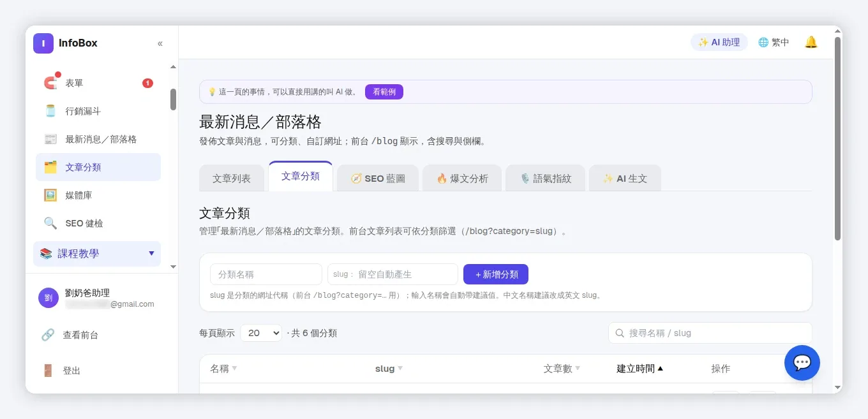Click the magnifier icon for SEO 健檢
Image resolution: width=868 pixels, height=419 pixels.
50,223
